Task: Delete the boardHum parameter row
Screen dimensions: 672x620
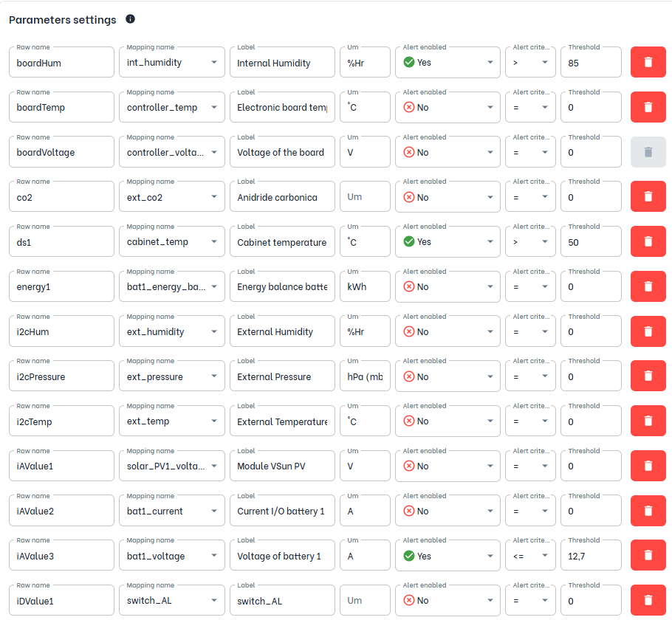Action: [648, 62]
